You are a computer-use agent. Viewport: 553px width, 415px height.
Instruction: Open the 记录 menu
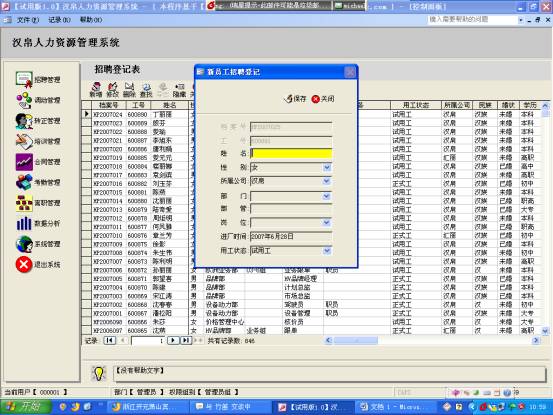coord(59,20)
